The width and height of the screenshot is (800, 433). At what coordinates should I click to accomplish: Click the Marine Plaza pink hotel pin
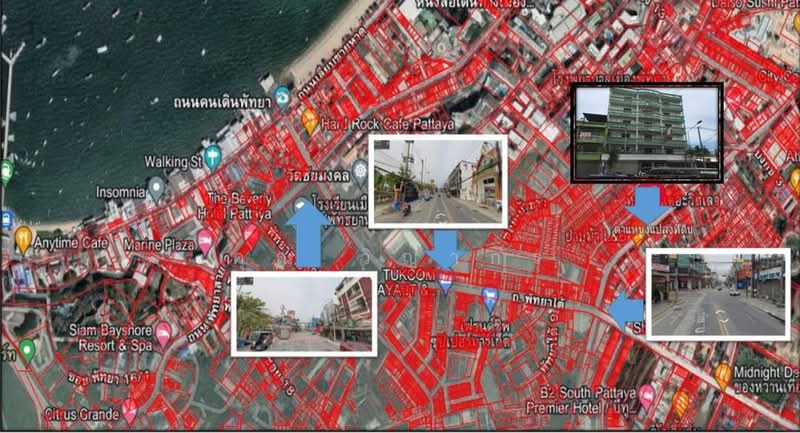(205, 242)
